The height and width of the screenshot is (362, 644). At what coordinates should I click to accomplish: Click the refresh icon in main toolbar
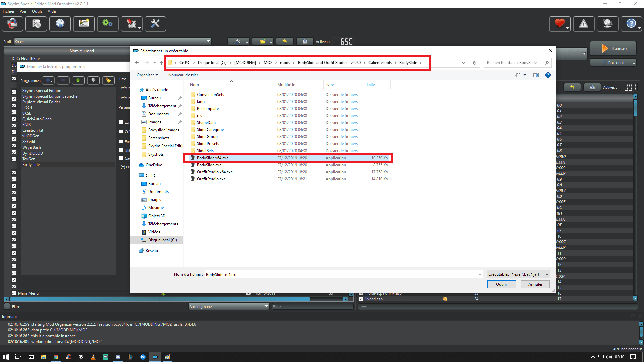coord(12,24)
